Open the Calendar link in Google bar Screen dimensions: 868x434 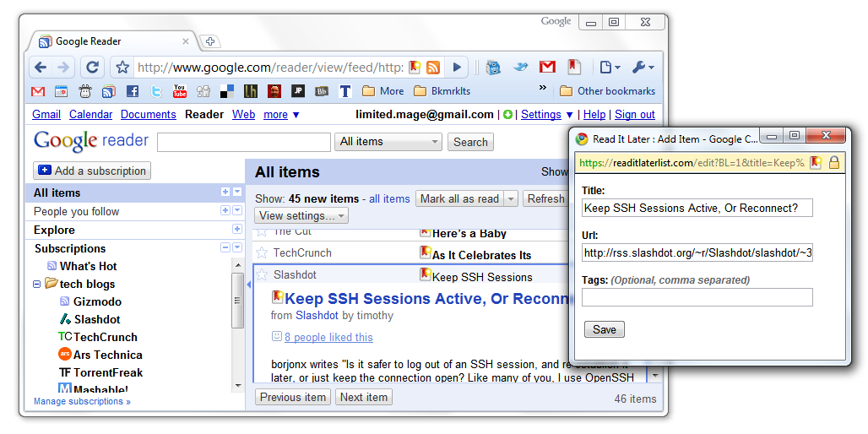[91, 115]
